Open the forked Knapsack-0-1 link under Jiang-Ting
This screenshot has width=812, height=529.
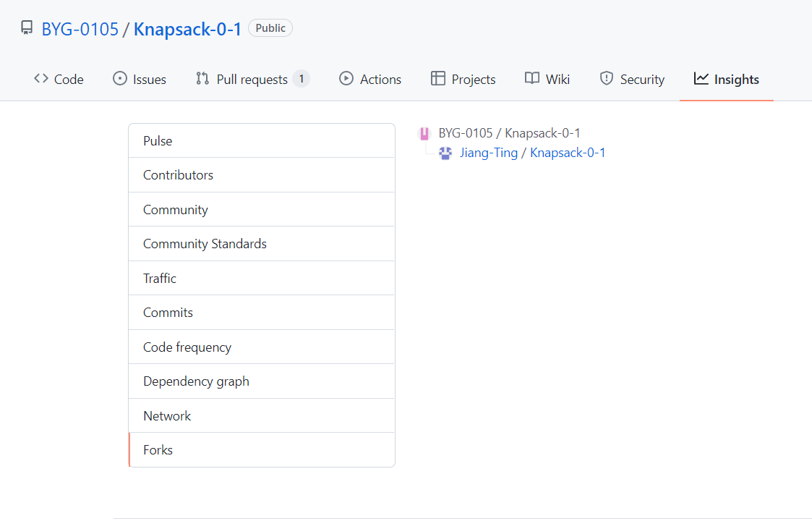(568, 153)
